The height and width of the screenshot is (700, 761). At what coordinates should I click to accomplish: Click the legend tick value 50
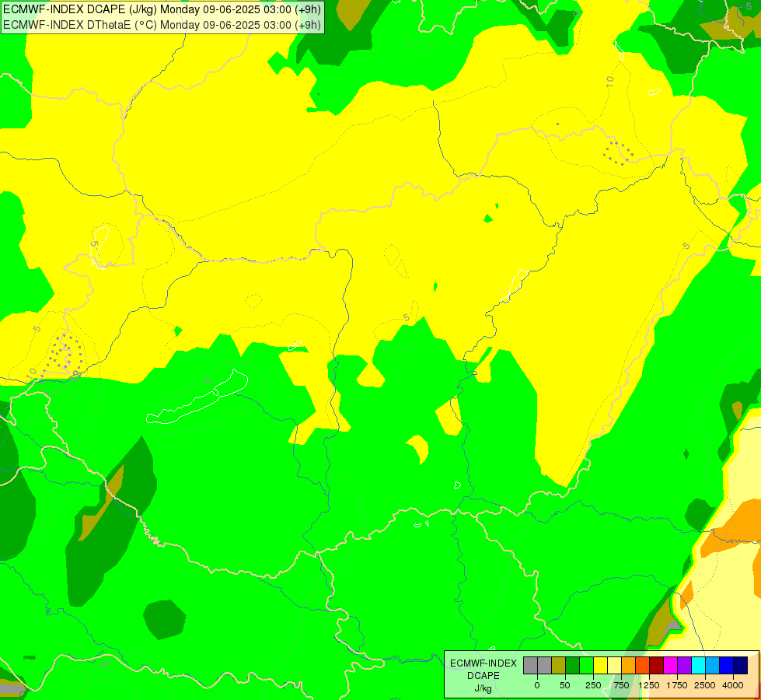565,685
